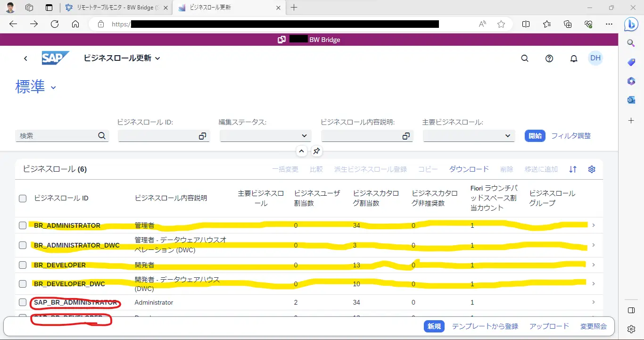Open BR_ADMINISTRATOR row details chevron

click(594, 225)
